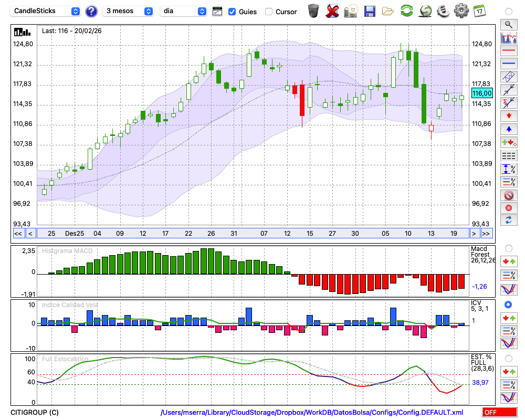Select the red horizontal line tool

509,50
